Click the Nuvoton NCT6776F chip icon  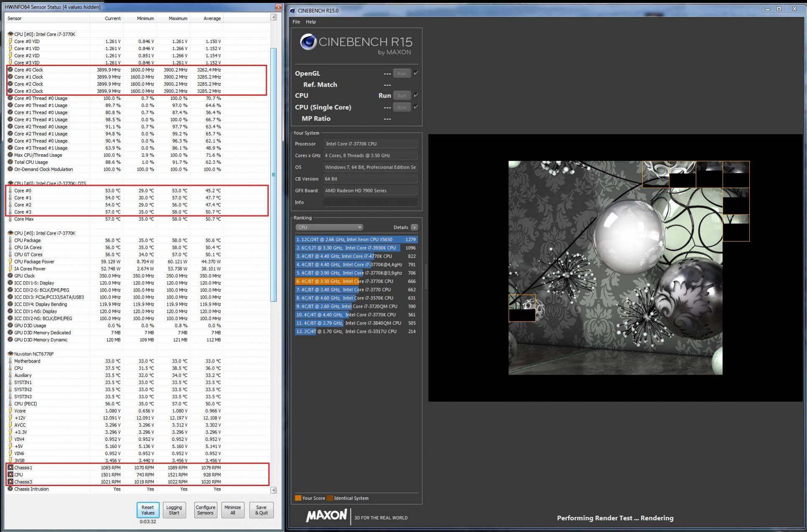click(10, 354)
